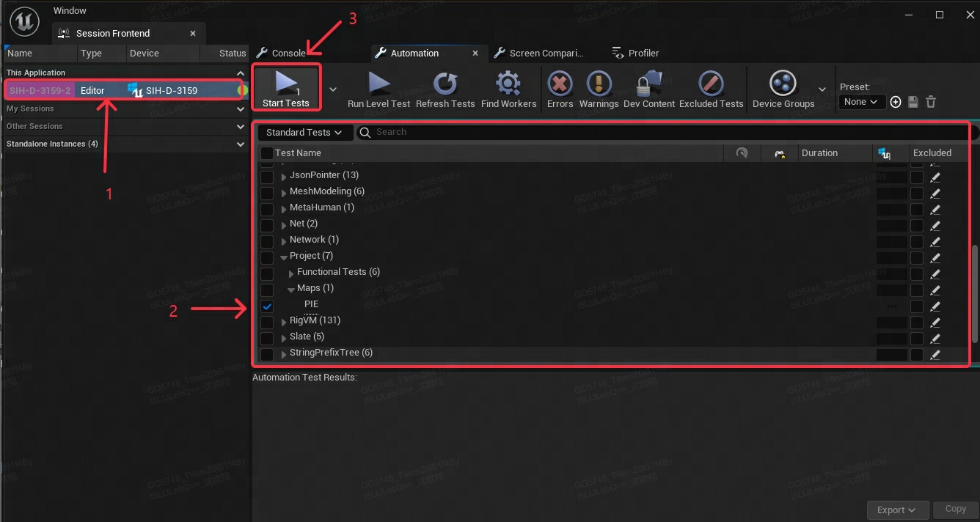Open the Standard Tests dropdown
Image resolution: width=980 pixels, height=522 pixels.
click(x=304, y=133)
